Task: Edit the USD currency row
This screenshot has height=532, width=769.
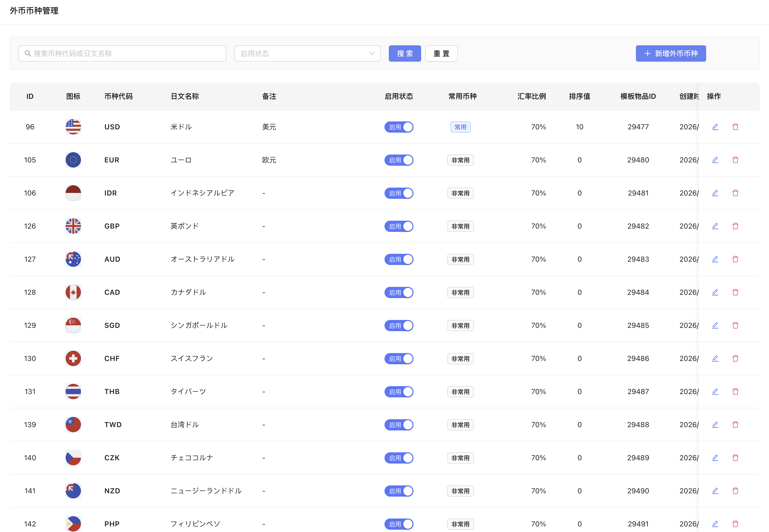Action: click(715, 127)
